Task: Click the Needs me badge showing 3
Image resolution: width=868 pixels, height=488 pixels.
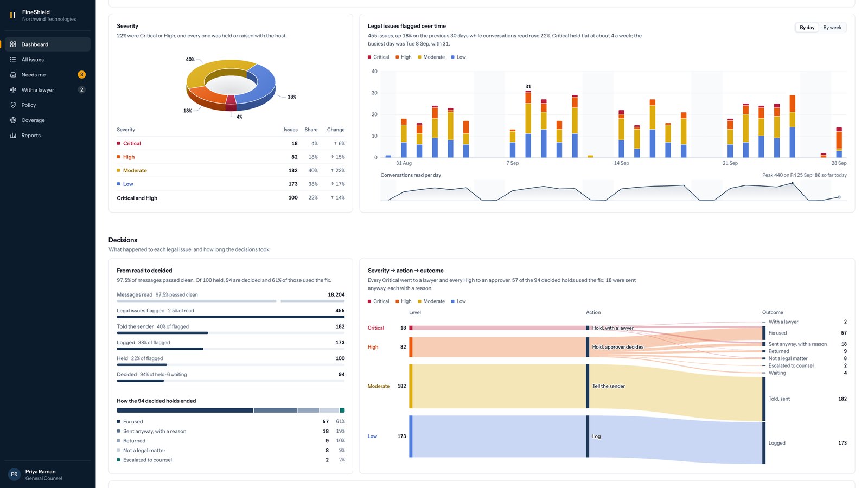Action: (x=81, y=75)
